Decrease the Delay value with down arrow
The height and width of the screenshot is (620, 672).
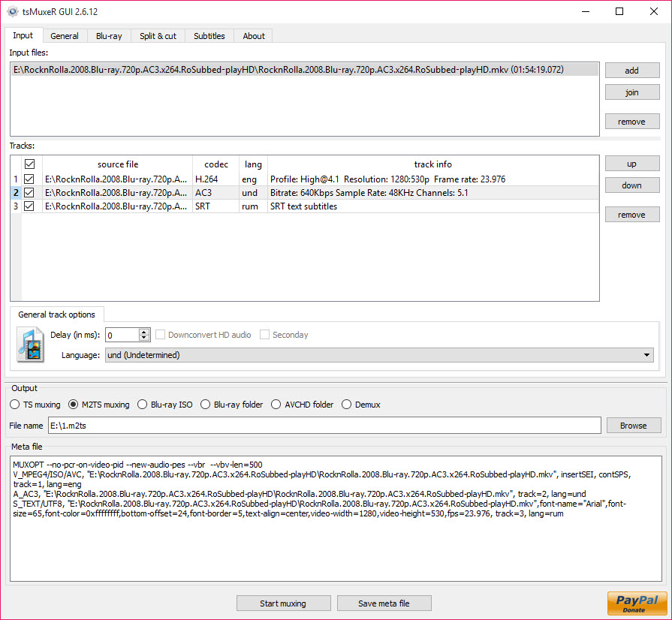point(144,338)
